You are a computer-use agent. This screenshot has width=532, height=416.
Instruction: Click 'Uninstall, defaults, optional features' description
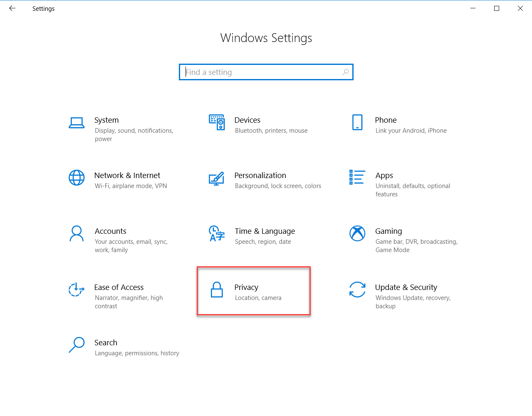413,190
